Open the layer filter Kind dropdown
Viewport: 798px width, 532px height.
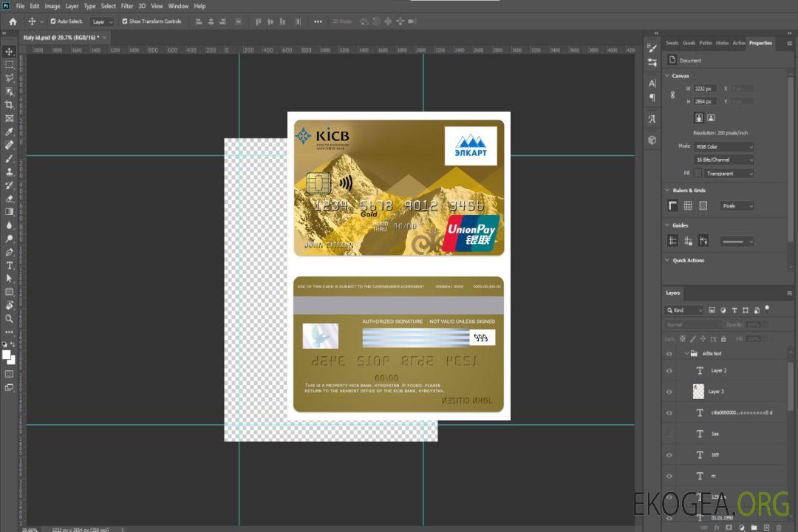point(684,310)
